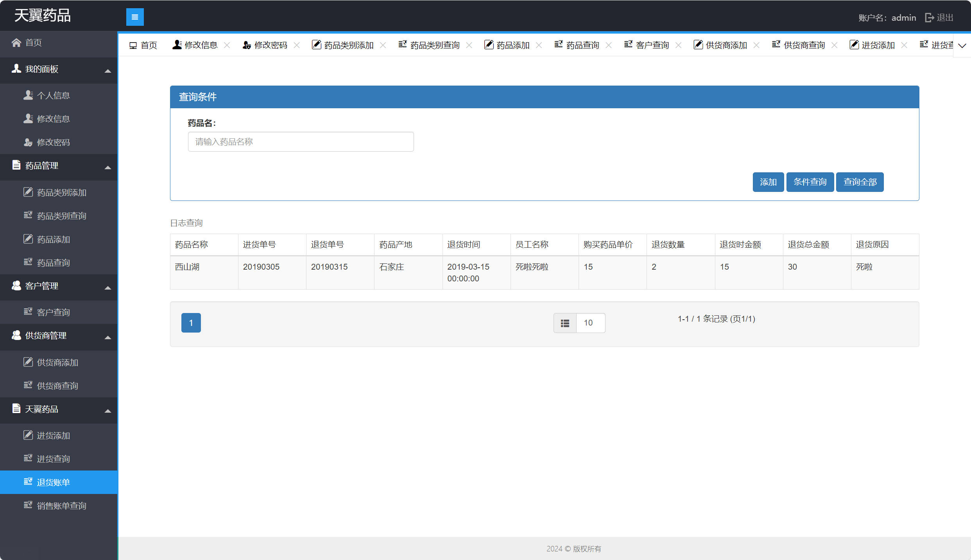This screenshot has width=971, height=560.
Task: Close the 药品查询 tab
Action: point(609,45)
